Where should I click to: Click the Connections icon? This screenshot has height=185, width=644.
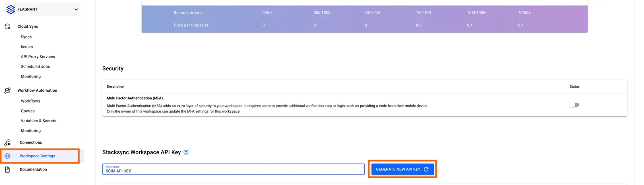click(7, 142)
